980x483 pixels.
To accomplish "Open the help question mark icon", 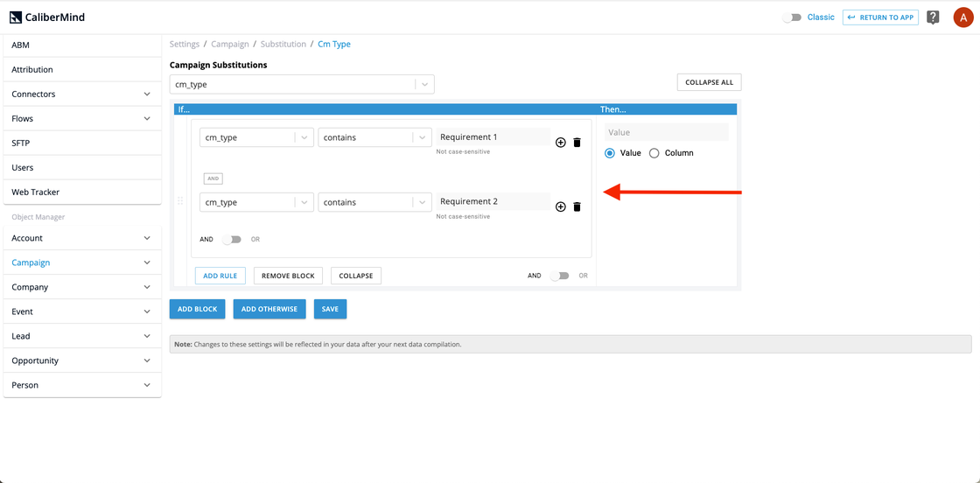I will [933, 17].
